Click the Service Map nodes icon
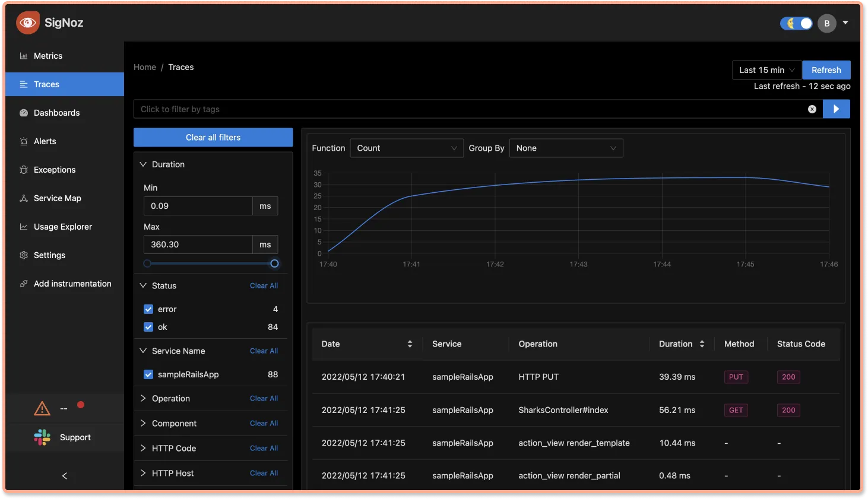The width and height of the screenshot is (868, 499). (x=24, y=198)
